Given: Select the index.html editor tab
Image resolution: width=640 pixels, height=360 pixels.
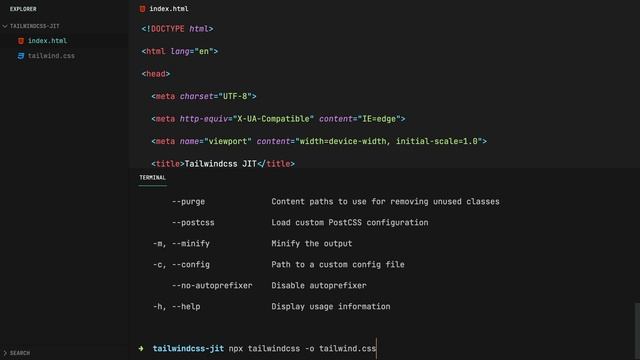Looking at the screenshot, I should 164,9.
